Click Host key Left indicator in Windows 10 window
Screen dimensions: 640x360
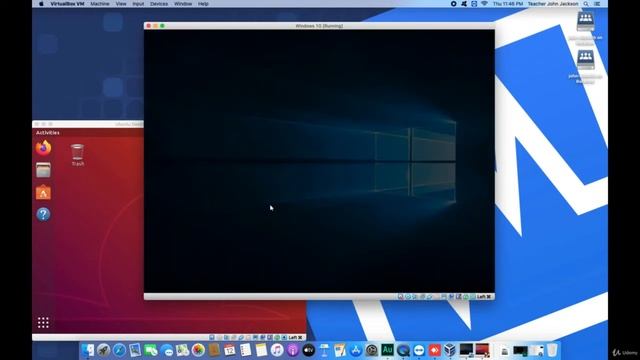point(484,297)
